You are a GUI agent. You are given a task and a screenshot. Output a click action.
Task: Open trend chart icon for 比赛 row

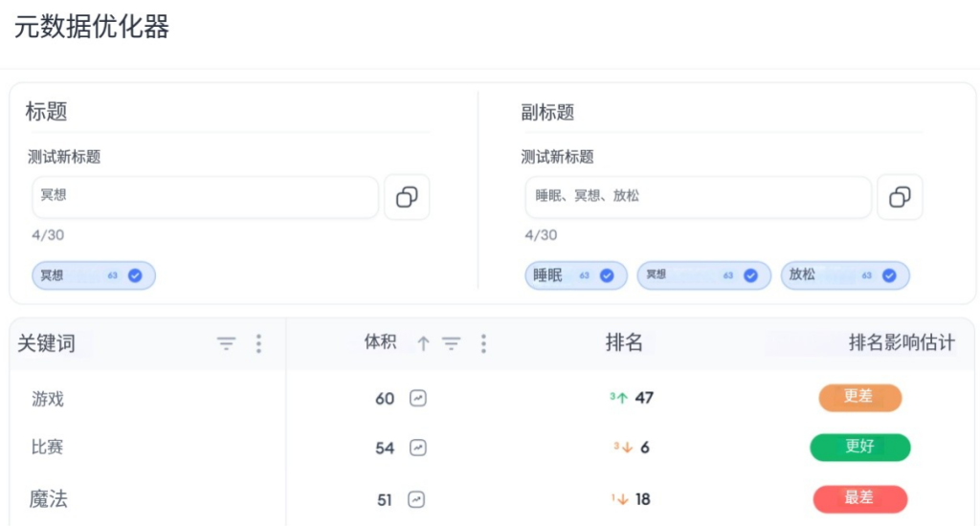tap(417, 448)
